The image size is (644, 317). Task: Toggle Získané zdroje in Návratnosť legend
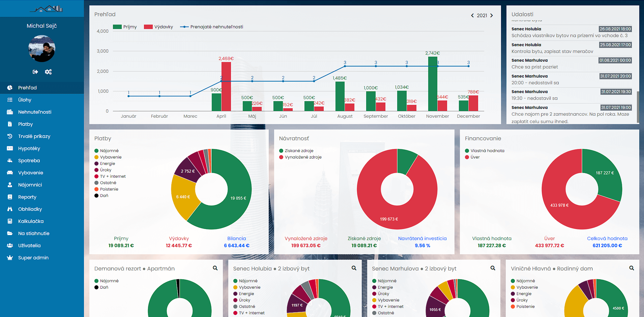pyautogui.click(x=296, y=151)
